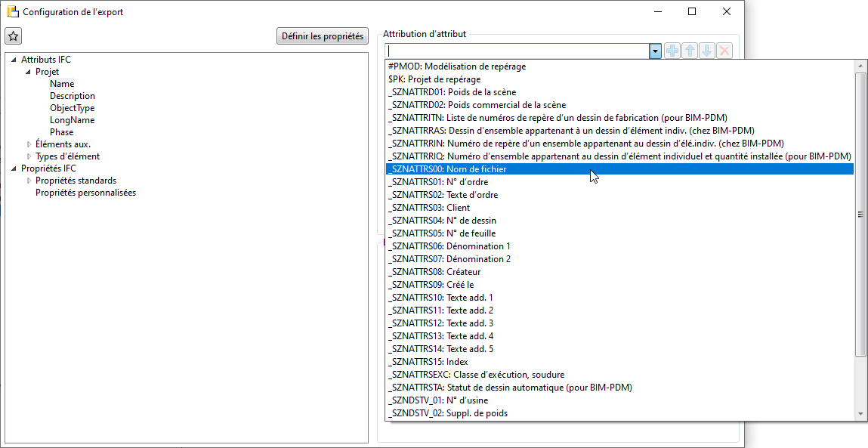This screenshot has height=448, width=868.
Task: Click Définir les propriétés button
Action: pos(322,36)
